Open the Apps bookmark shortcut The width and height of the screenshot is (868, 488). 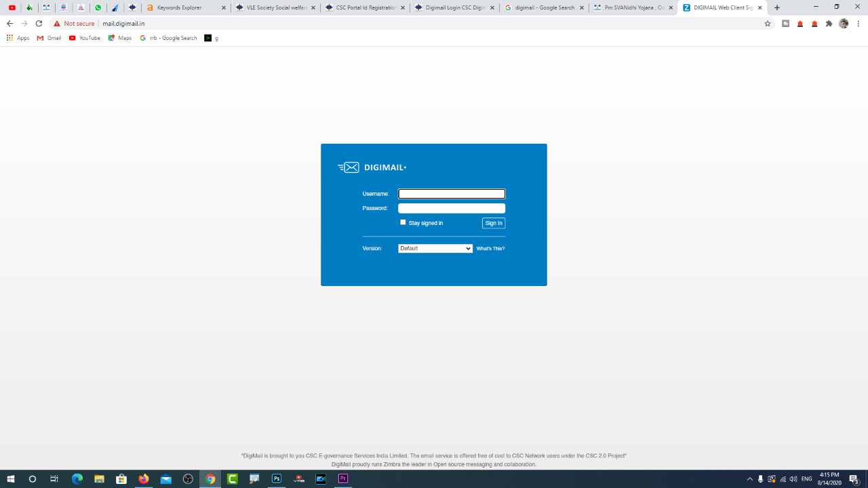coord(18,38)
